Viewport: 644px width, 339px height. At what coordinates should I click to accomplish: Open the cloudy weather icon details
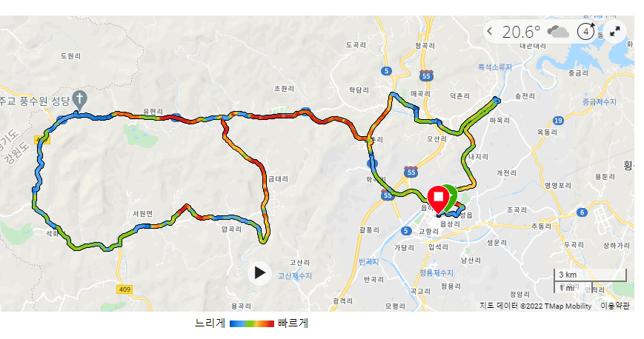tap(558, 32)
